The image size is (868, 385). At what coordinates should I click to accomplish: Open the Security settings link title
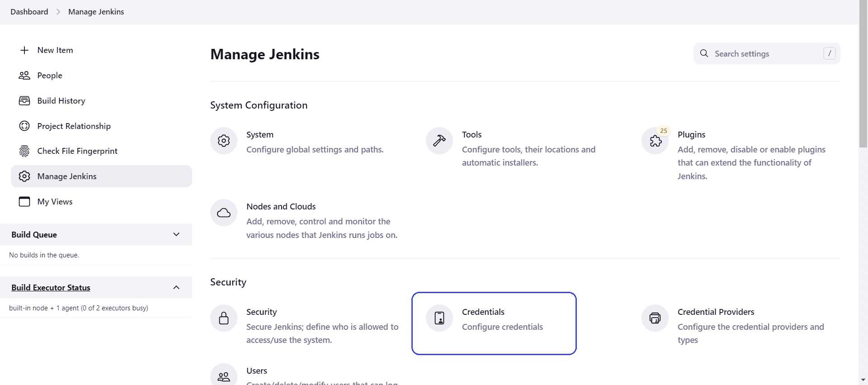(261, 312)
